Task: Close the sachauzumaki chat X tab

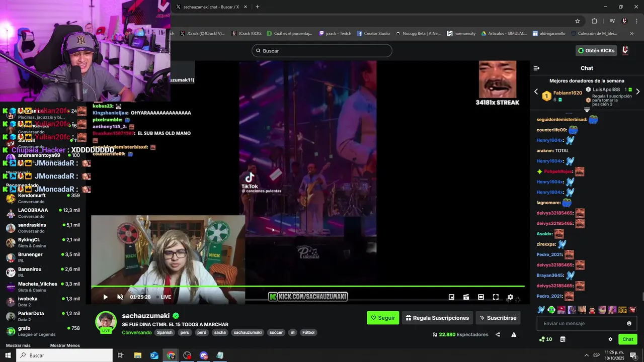Action: coord(246,7)
